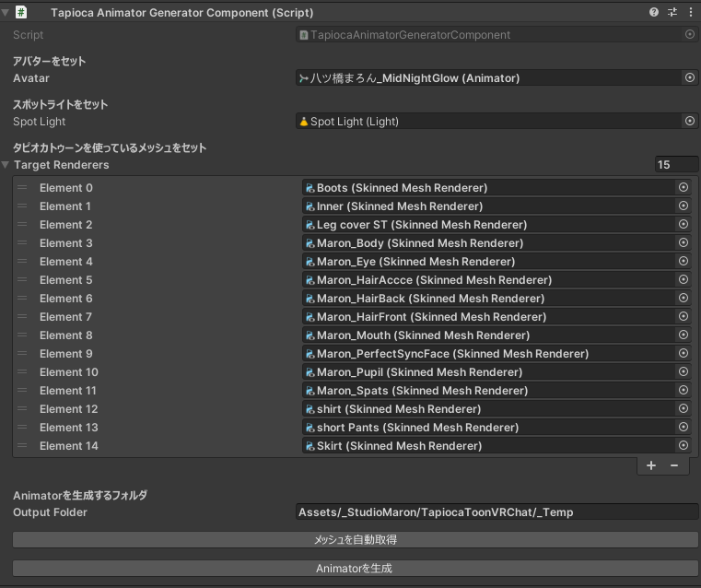Open component help reference icon

(x=654, y=12)
